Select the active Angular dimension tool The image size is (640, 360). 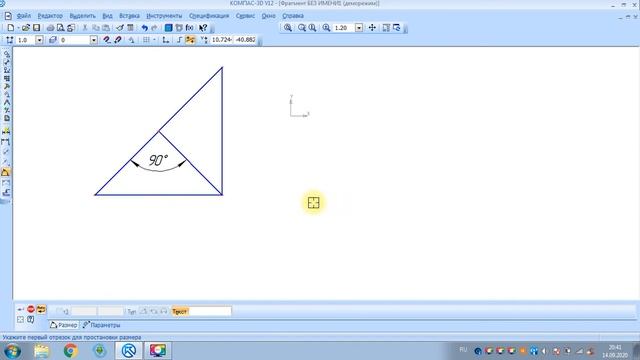coord(6,173)
